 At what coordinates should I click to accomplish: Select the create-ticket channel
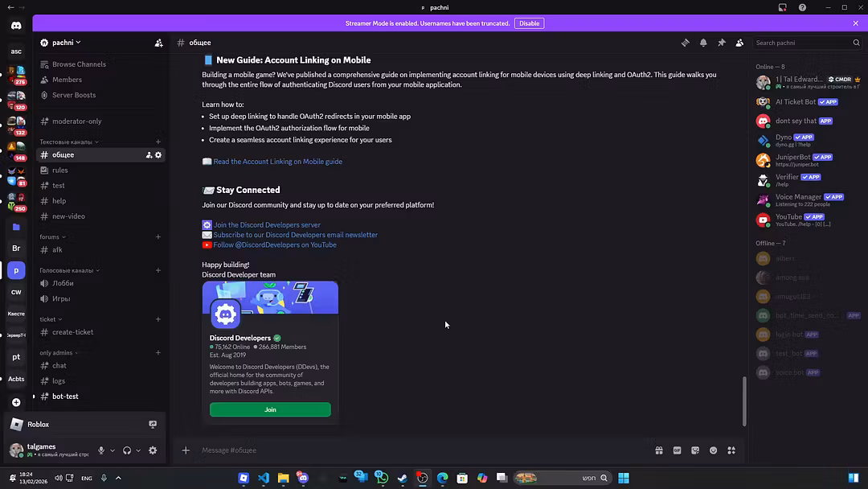point(100,332)
